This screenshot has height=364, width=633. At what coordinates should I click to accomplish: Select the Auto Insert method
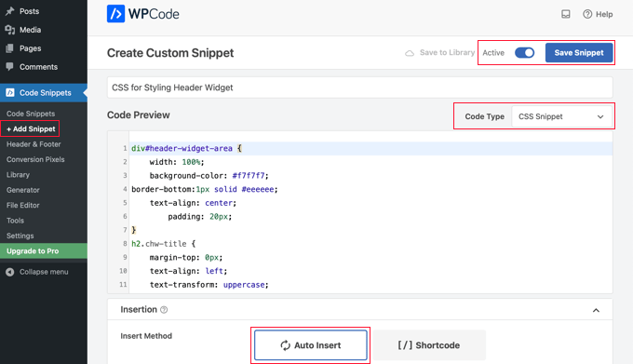[x=310, y=345]
